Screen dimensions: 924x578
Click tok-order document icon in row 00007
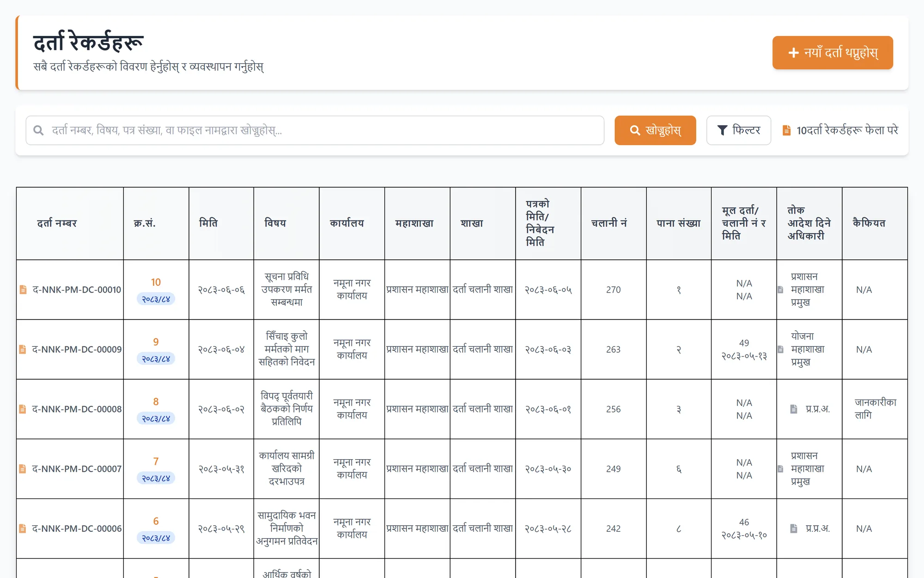(x=781, y=468)
